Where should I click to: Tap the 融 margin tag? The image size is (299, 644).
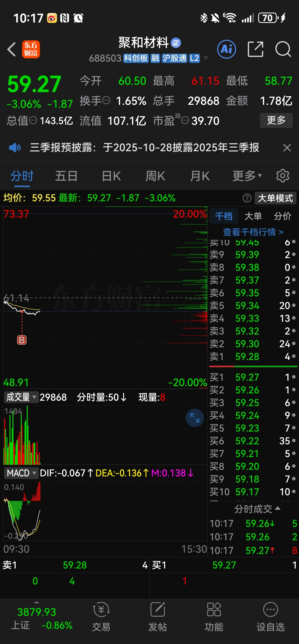coord(155,58)
